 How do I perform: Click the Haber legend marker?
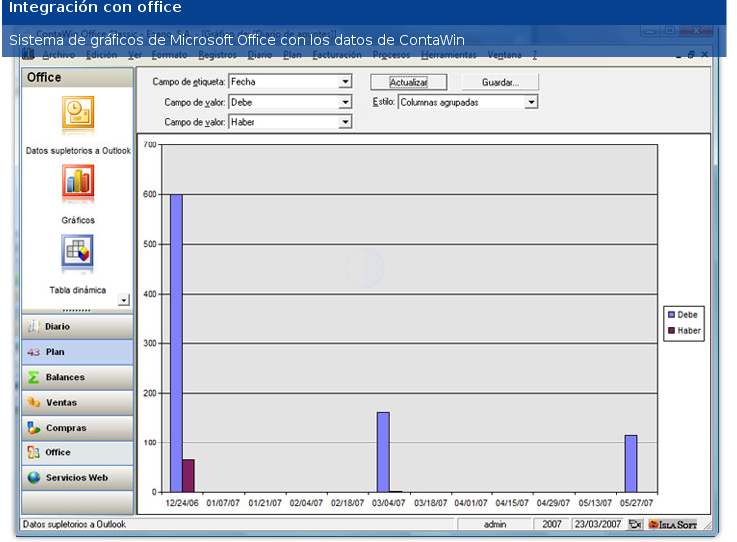(672, 330)
